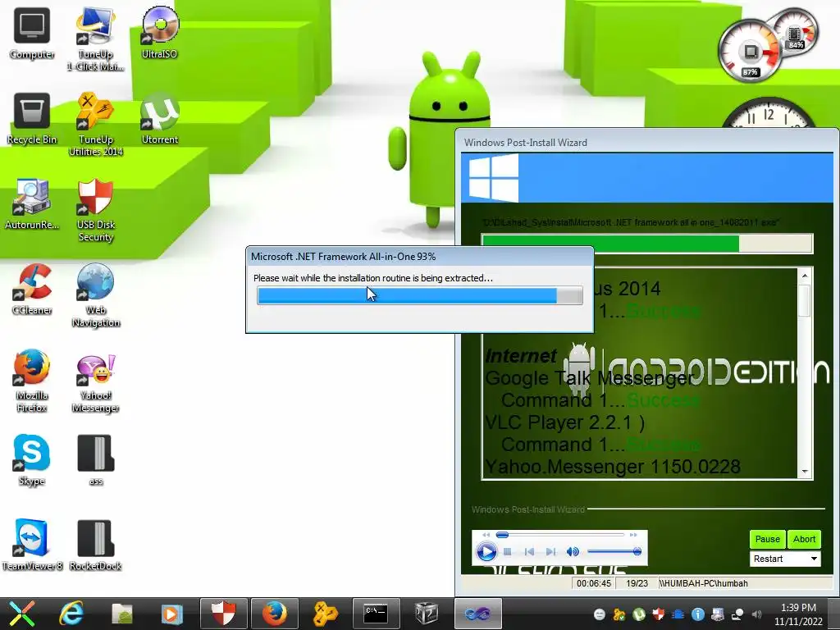The height and width of the screenshot is (630, 840).
Task: Click the Start button on taskbar
Action: tap(22, 614)
